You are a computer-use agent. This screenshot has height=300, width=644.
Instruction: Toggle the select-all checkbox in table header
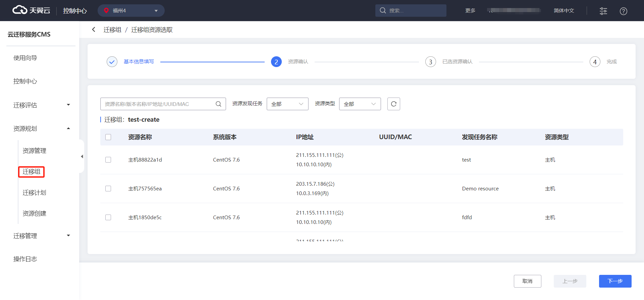pyautogui.click(x=108, y=137)
